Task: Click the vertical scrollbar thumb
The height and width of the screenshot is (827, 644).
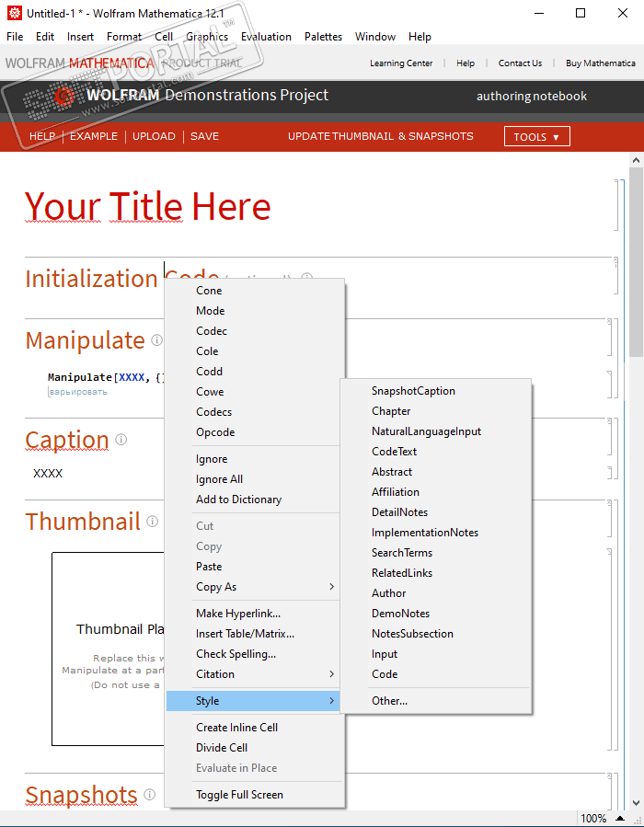Action: [x=636, y=263]
